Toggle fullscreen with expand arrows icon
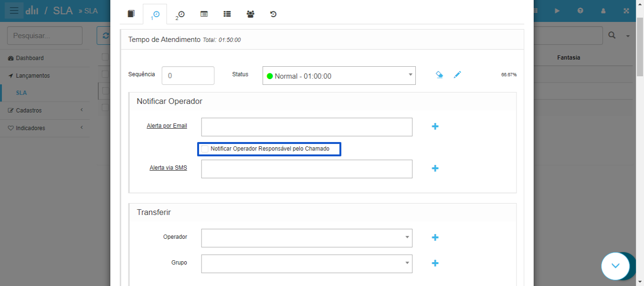This screenshot has width=644, height=286. (626, 10)
